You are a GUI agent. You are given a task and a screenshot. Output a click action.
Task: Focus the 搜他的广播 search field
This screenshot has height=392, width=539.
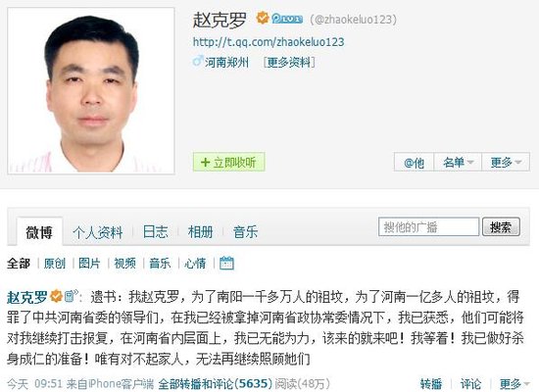pos(428,227)
